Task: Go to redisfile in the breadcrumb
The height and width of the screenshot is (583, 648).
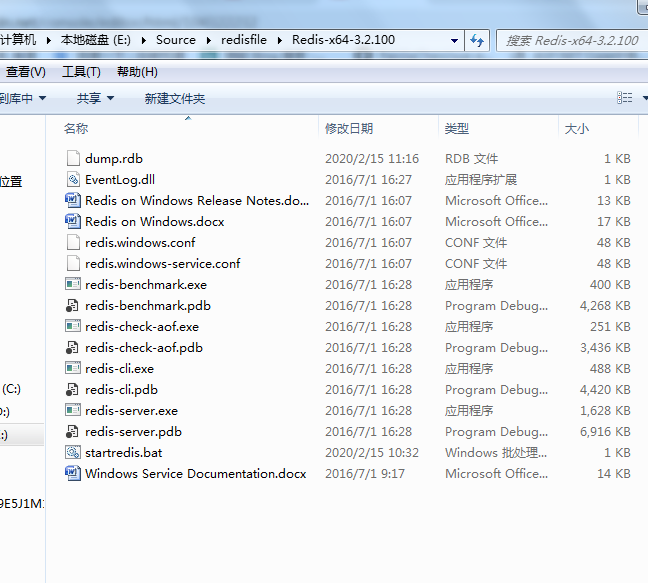Action: 244,40
